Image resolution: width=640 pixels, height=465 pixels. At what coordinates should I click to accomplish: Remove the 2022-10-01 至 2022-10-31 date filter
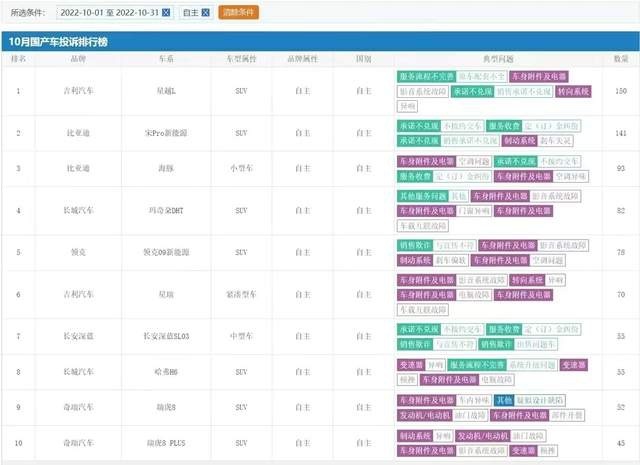tap(166, 13)
